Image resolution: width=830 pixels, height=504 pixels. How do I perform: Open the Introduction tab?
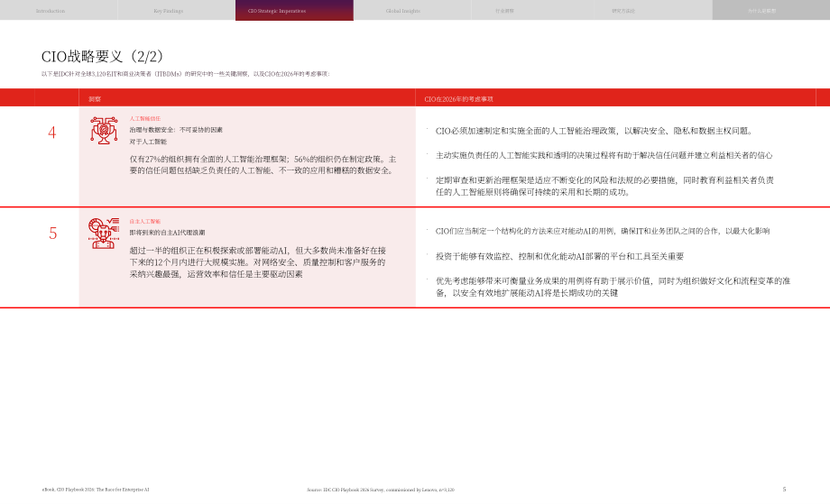(x=59, y=10)
